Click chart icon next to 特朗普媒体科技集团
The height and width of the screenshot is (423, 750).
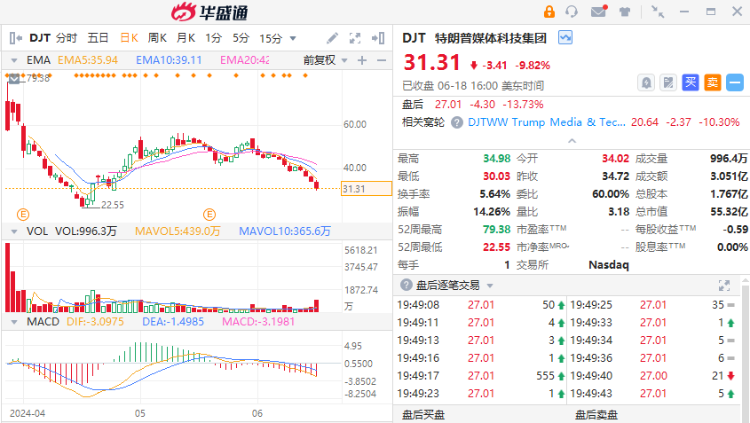click(x=565, y=37)
